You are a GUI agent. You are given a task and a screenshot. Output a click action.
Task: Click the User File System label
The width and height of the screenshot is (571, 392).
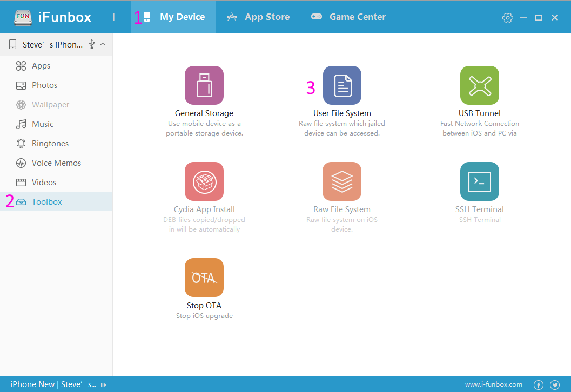click(x=342, y=113)
